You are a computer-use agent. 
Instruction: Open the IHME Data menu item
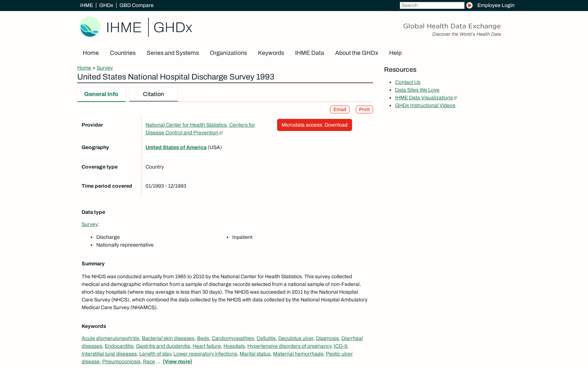coord(309,53)
